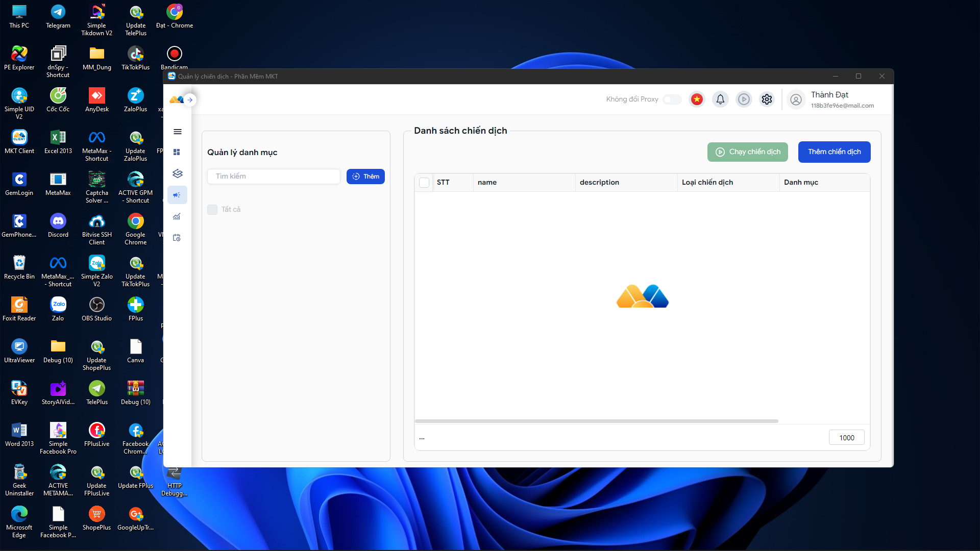The width and height of the screenshot is (980, 551).
Task: Click the Simple Tikdown V2 desktop icon
Action: 97,20
